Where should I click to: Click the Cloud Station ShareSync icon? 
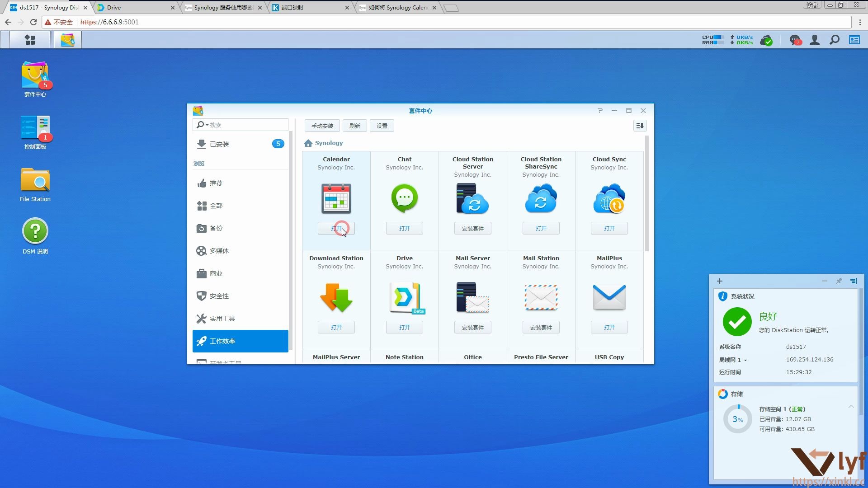541,198
